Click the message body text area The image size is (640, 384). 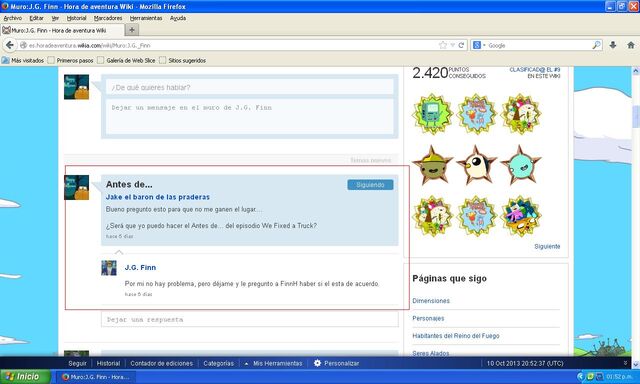click(x=249, y=116)
